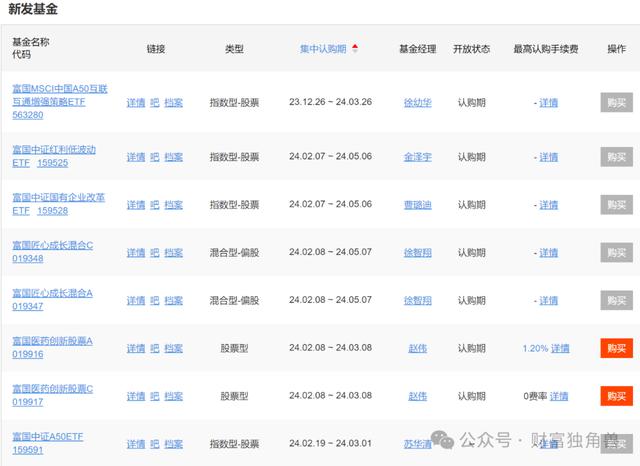The width and height of the screenshot is (640, 466).
Task: Open 详情 beside 0费率
Action: (559, 396)
